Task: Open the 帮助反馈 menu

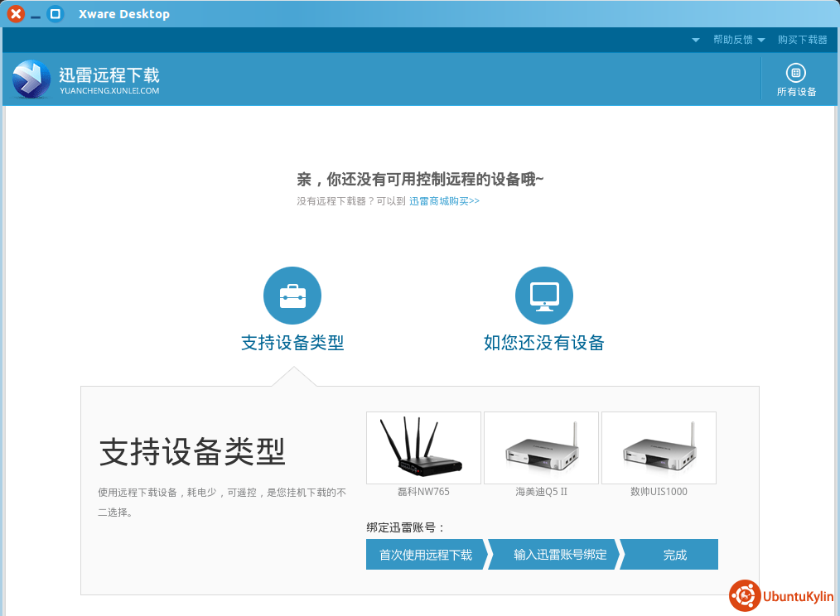Action: coord(732,40)
